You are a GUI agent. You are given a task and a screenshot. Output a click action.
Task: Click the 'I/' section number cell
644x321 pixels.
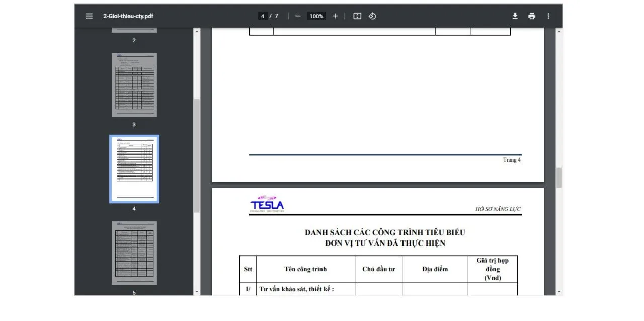(248, 289)
